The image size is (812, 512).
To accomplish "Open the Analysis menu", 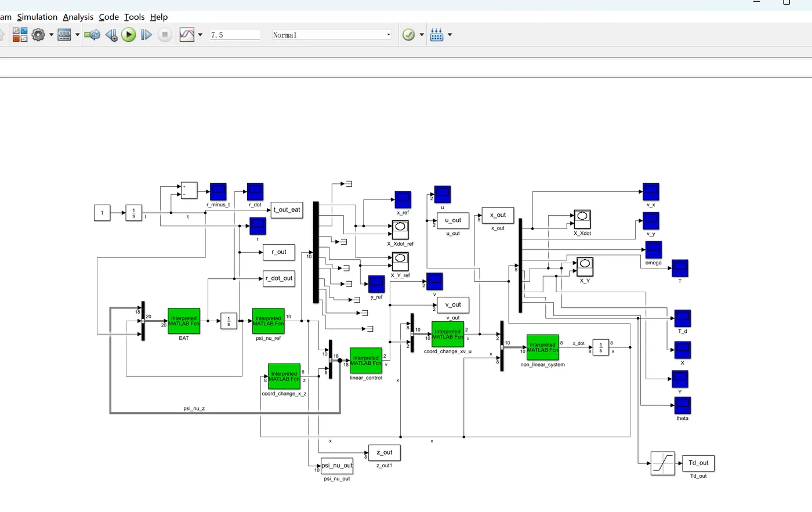I will click(78, 17).
